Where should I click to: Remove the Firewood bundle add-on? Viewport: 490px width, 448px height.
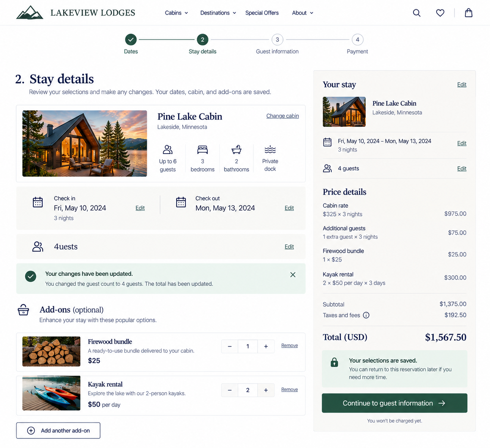pyautogui.click(x=289, y=345)
